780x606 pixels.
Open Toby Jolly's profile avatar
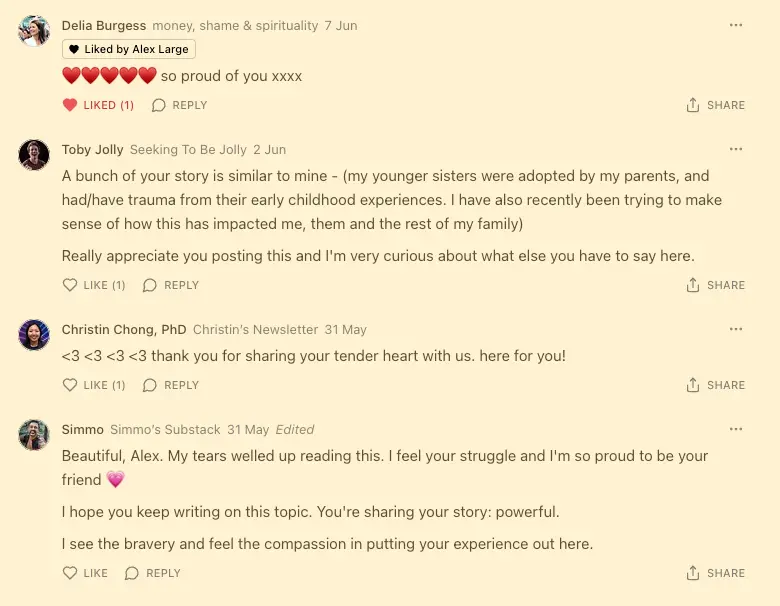pyautogui.click(x=34, y=155)
